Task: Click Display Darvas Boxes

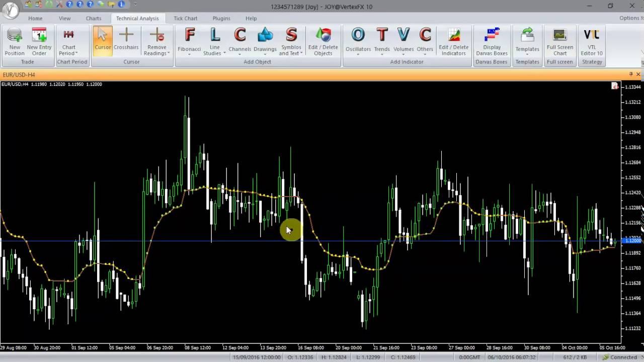Action: pyautogui.click(x=492, y=42)
